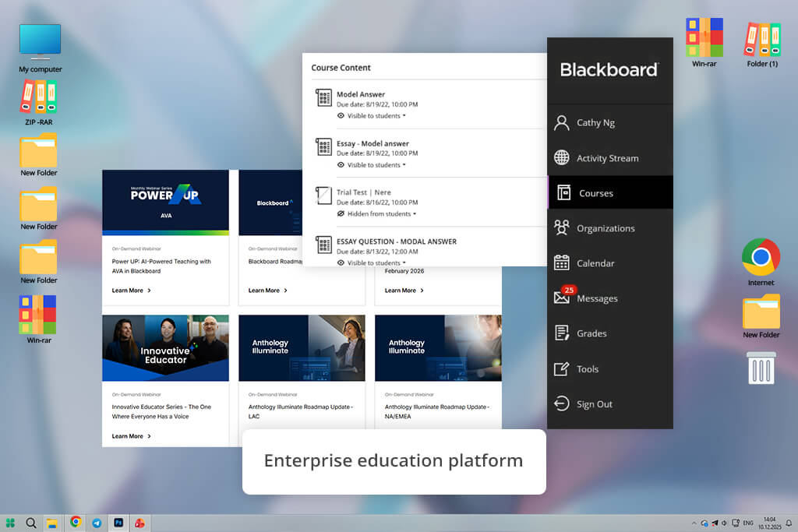The width and height of the screenshot is (798, 532).
Task: Toggle hidden eye icon under Trial Test
Action: [341, 213]
